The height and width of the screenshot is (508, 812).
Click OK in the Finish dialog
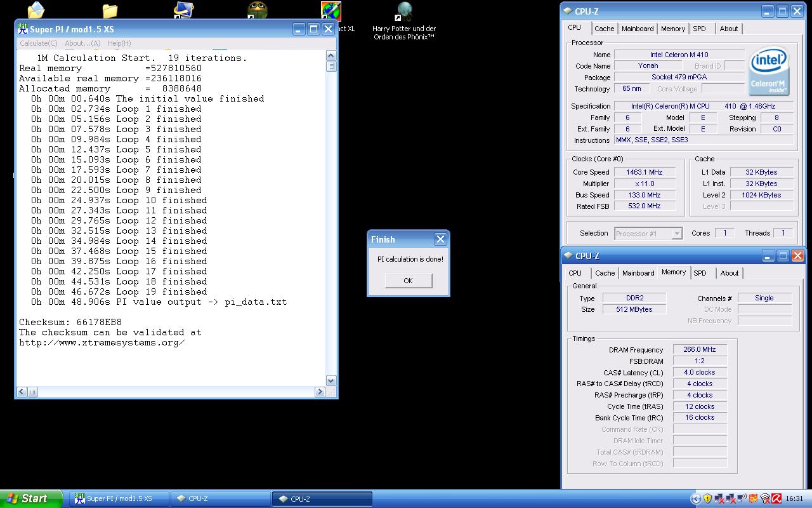coord(408,281)
